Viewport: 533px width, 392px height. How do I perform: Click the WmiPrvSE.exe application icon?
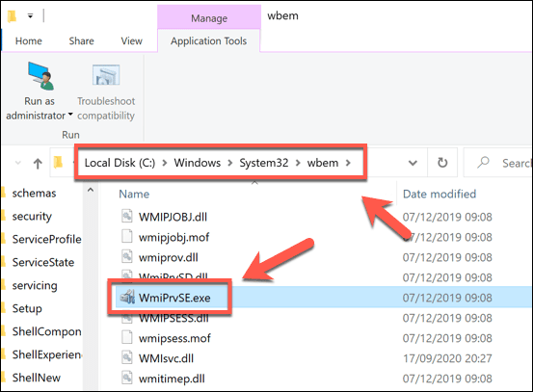click(x=127, y=298)
